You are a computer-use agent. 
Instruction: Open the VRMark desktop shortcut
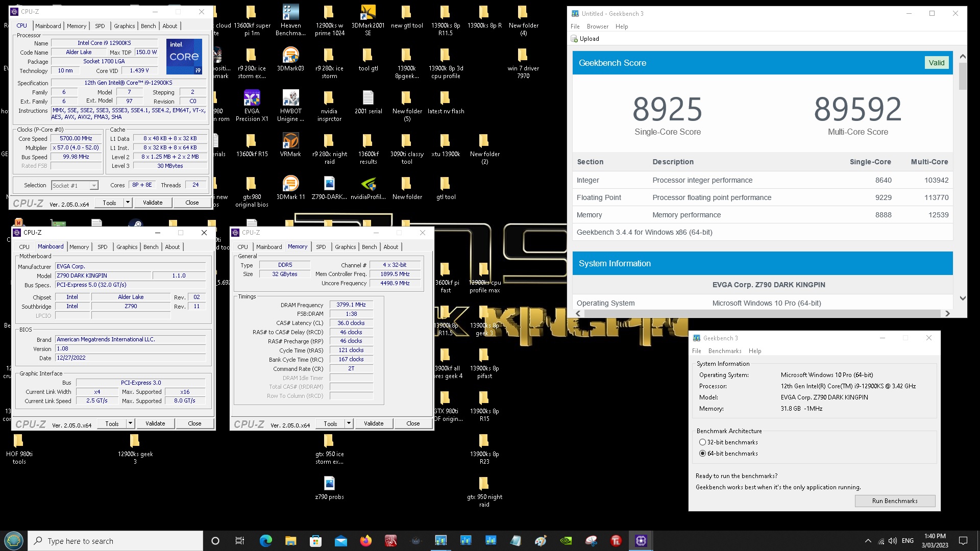pos(290,145)
